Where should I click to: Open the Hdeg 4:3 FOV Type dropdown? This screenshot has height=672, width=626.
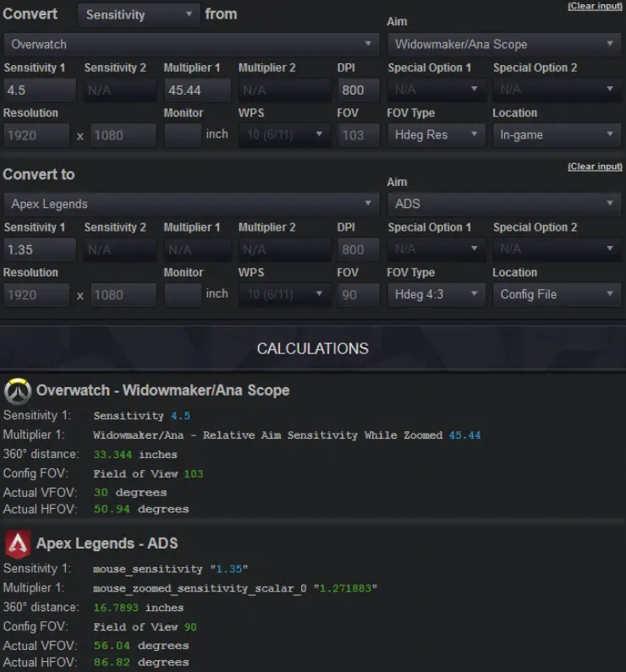pos(437,294)
